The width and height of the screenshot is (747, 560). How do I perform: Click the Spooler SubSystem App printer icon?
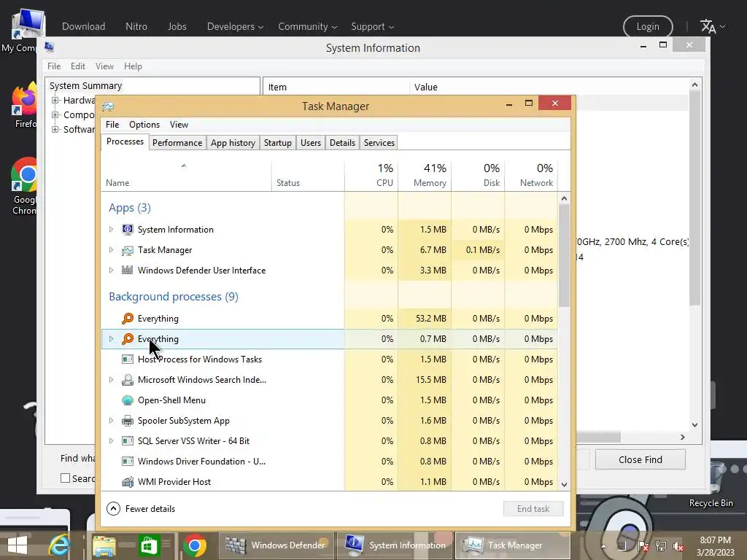[127, 421]
